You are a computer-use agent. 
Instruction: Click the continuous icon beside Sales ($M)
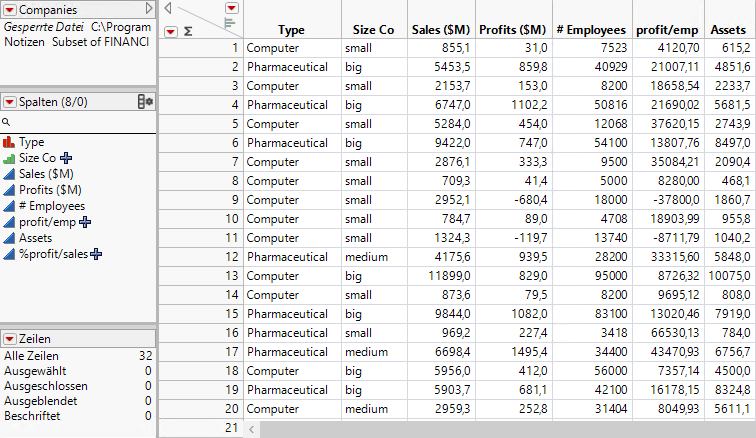click(x=9, y=174)
